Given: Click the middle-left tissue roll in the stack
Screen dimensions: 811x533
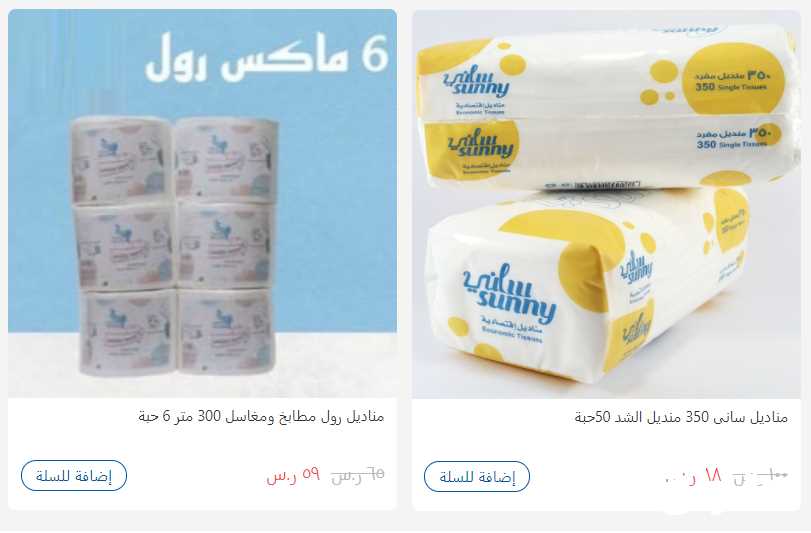Looking at the screenshot, I should coord(123,246).
